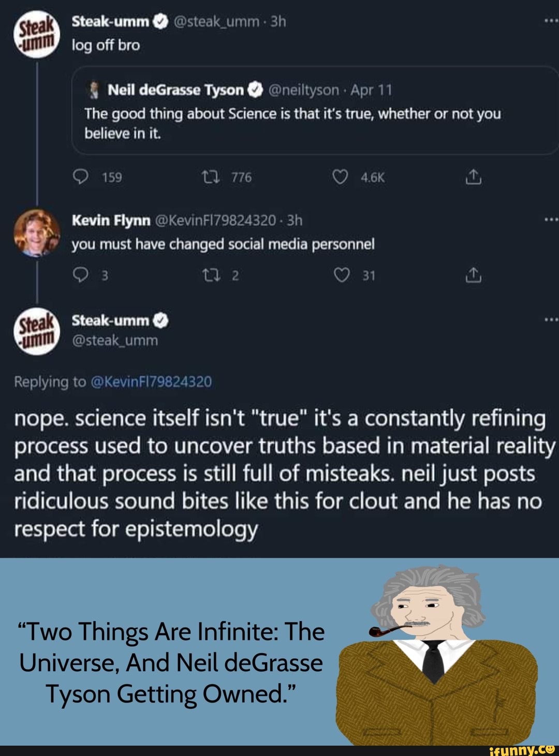Like Kevin Flynn's tweet with 31 likes
559x756 pixels.
pyautogui.click(x=341, y=275)
